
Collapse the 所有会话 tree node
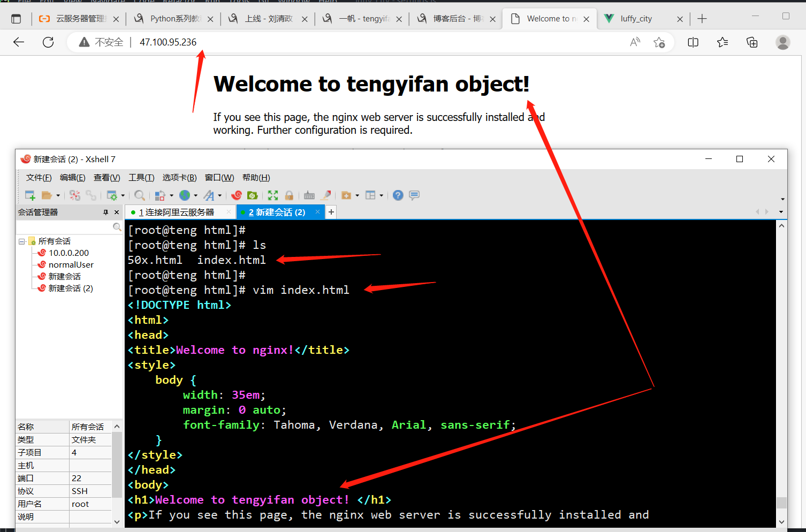click(22, 241)
